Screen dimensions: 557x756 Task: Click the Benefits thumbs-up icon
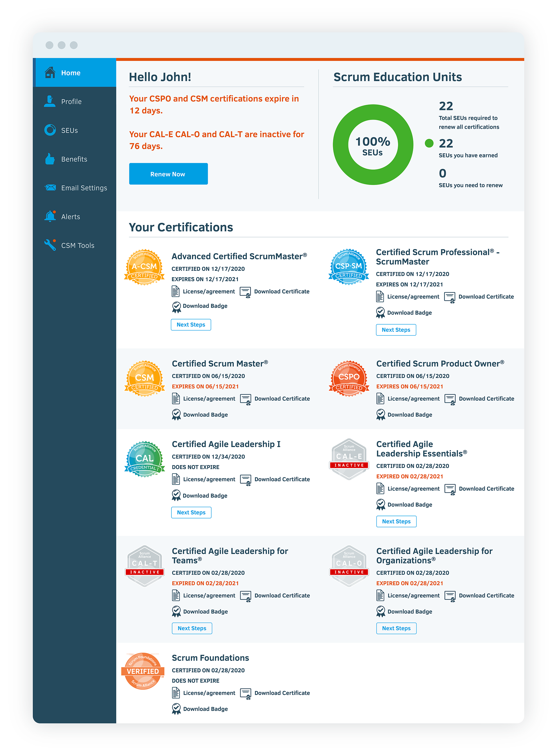(50, 159)
